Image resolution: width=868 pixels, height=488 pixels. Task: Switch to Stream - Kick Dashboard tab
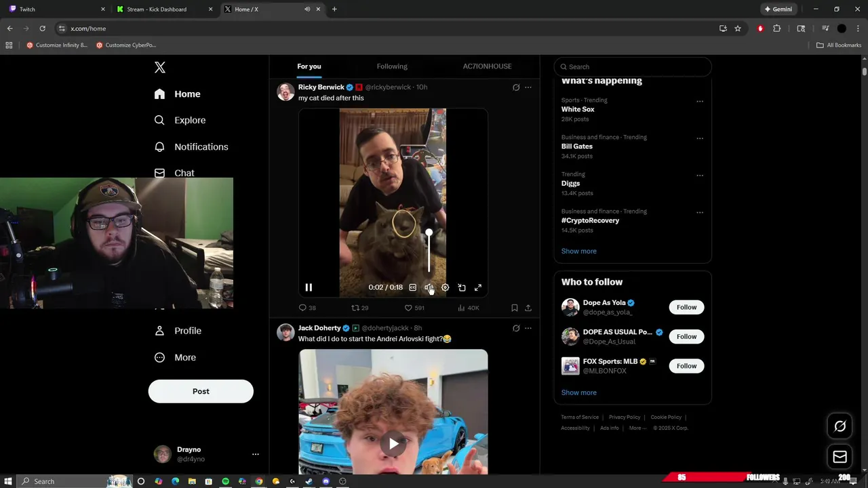pos(165,9)
